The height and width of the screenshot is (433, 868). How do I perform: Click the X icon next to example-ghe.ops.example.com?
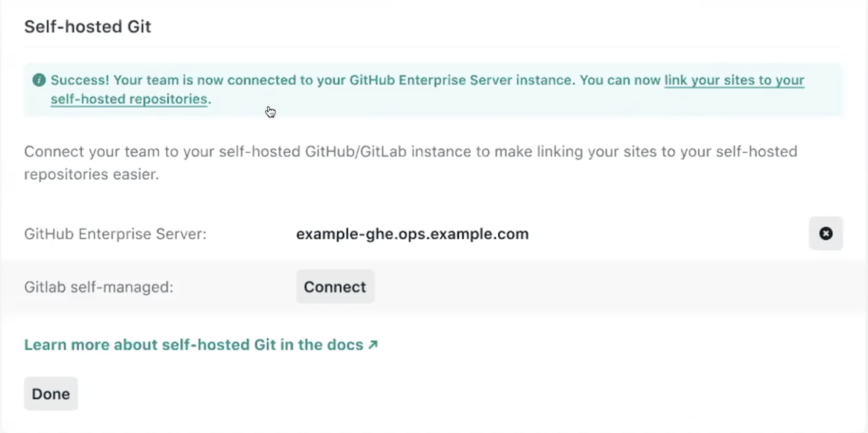click(x=825, y=233)
